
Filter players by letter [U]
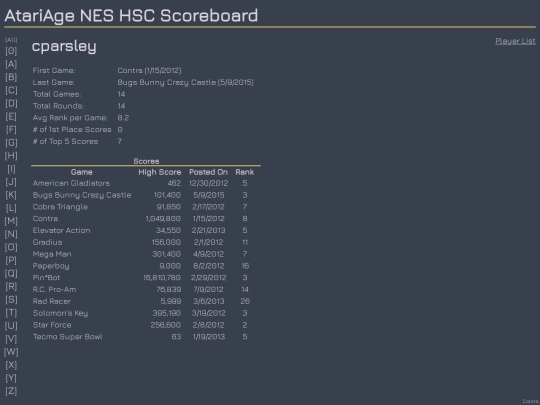click(11, 326)
